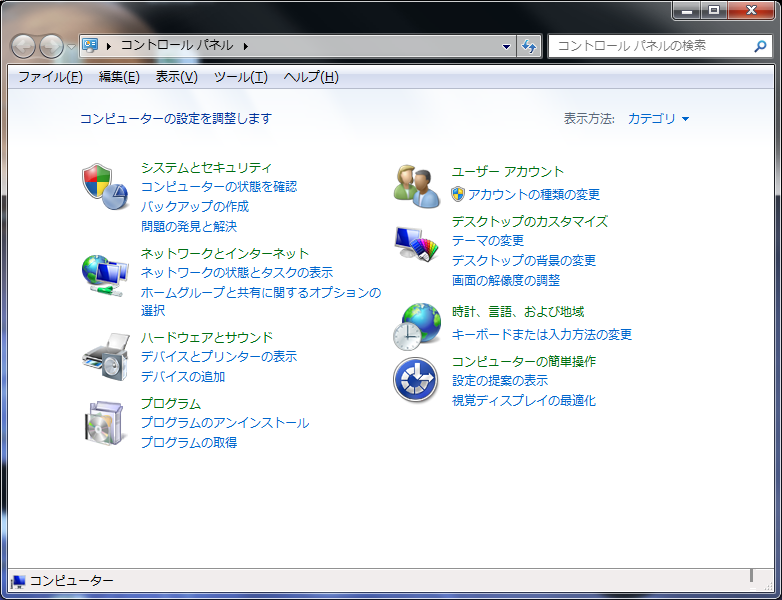Open the ツール(T) menu
782x600 pixels.
pos(240,77)
